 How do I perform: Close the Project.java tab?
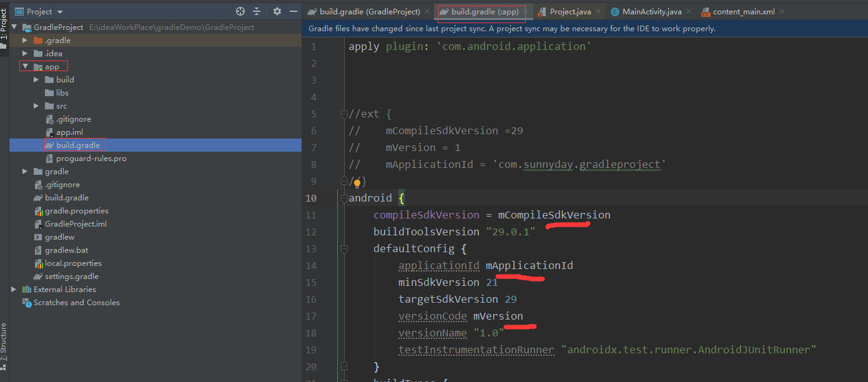[598, 12]
